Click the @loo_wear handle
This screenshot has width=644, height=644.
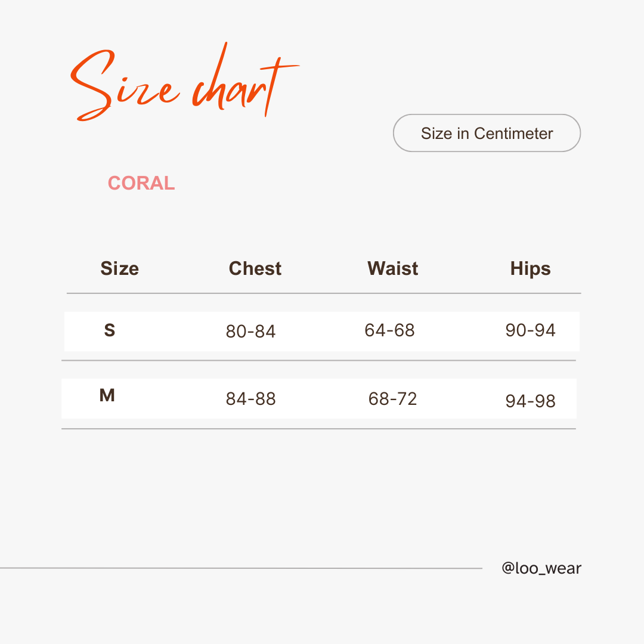point(541,568)
